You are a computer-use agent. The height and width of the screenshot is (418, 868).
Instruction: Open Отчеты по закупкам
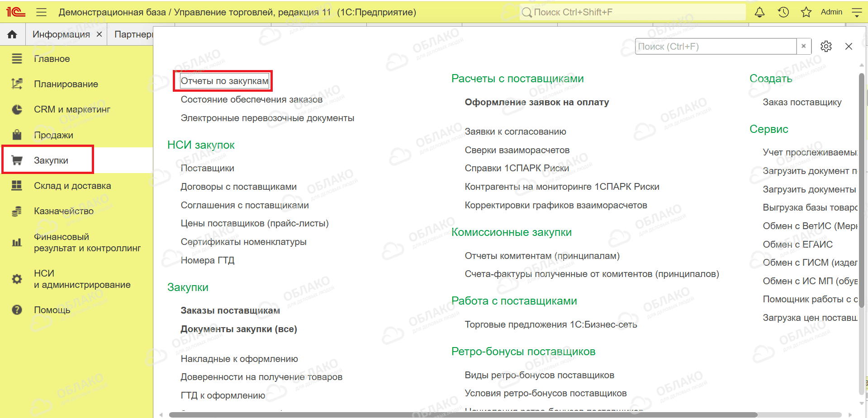[x=224, y=81]
